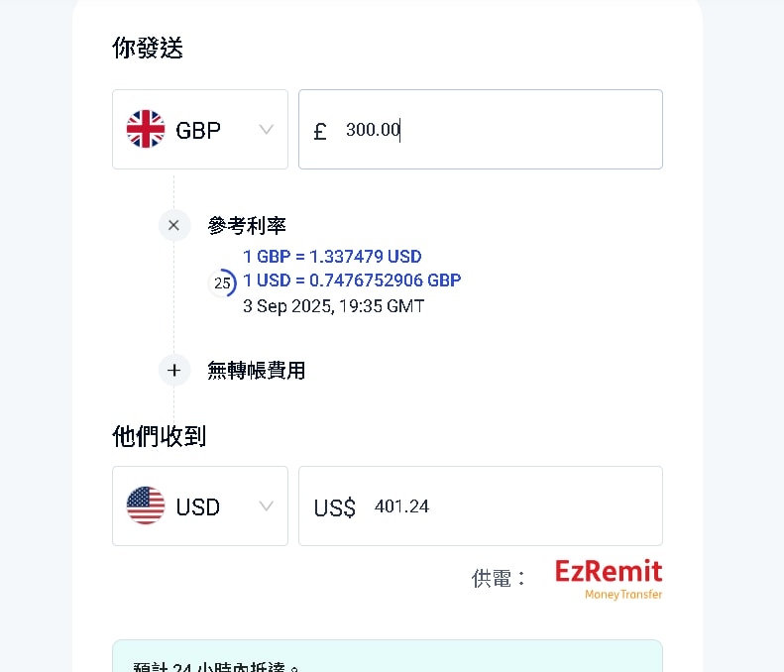784x672 pixels.
Task: Click the 3 Sep 2025 rate timestamp
Action: pyautogui.click(x=333, y=306)
